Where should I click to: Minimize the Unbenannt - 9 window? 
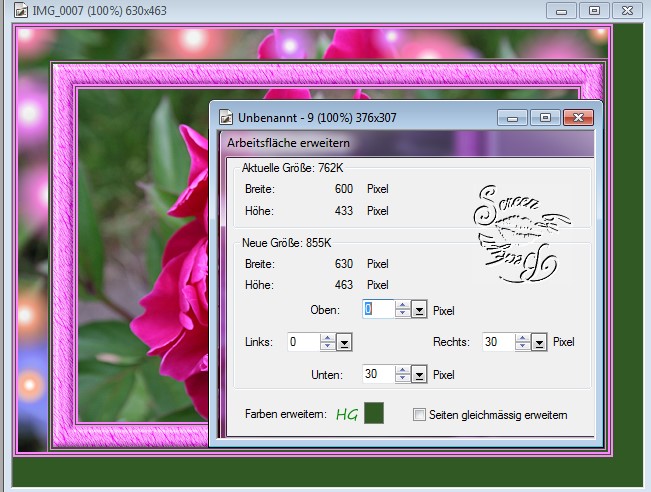coord(512,118)
